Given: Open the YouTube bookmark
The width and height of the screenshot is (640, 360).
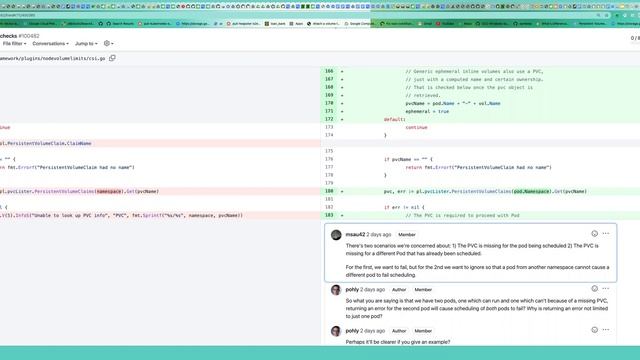Looking at the screenshot, I should coord(445,24).
